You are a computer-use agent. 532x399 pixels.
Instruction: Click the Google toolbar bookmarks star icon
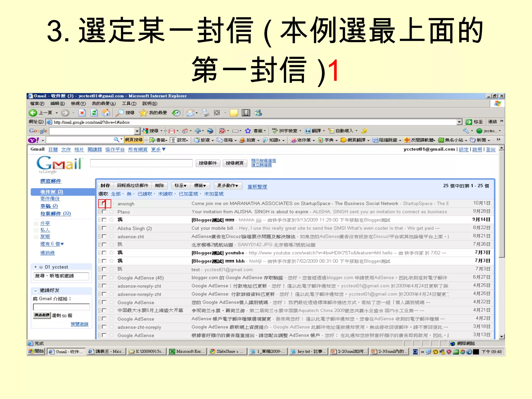(x=248, y=131)
